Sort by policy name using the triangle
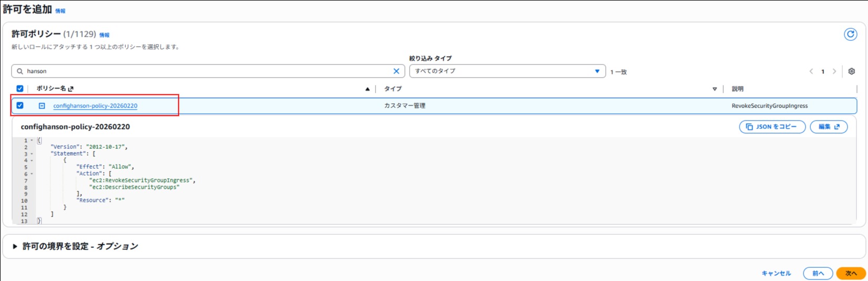This screenshot has width=868, height=281. pyautogui.click(x=368, y=89)
